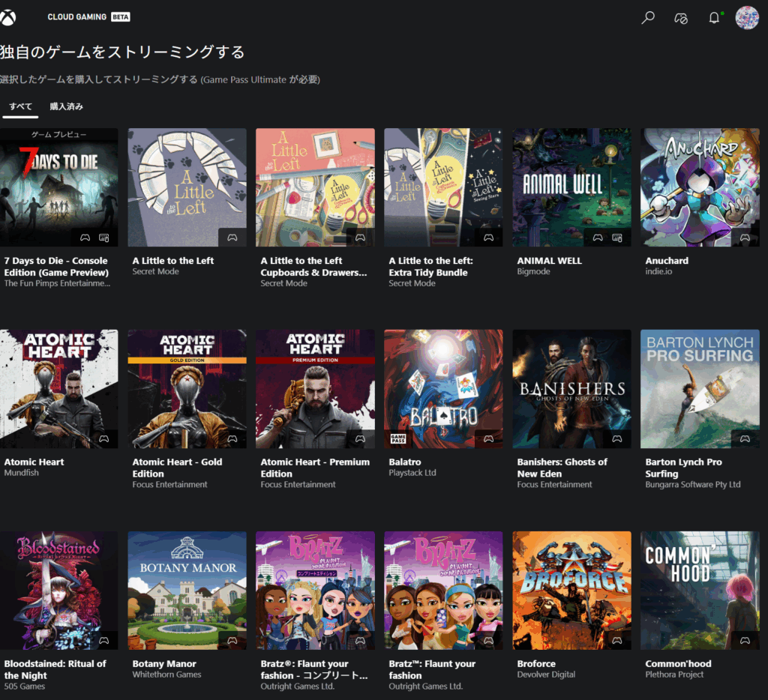Image resolution: width=768 pixels, height=700 pixels.
Task: Click the Plethora Project publisher text
Action: tap(674, 675)
